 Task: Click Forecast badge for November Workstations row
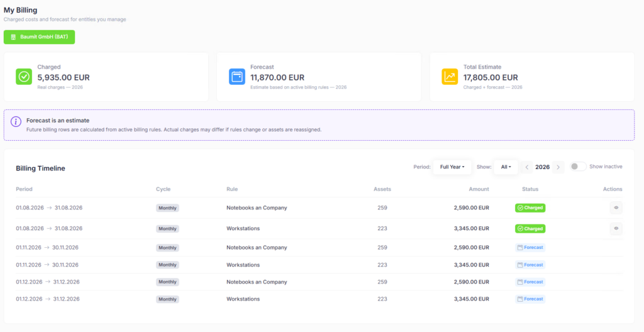[x=530, y=265]
